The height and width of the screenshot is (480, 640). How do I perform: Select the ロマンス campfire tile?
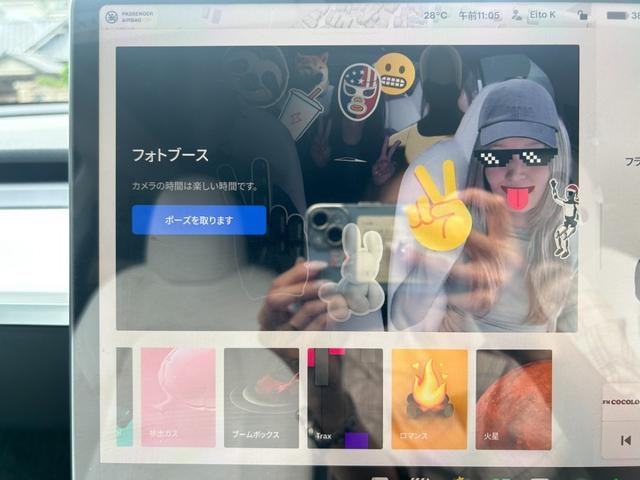coord(429,399)
